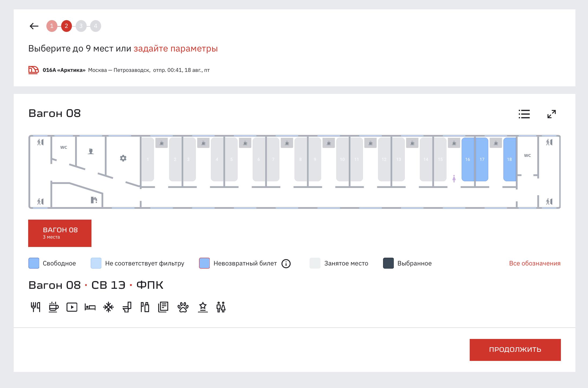Click the paw pets-allowed icon
Viewport: 588px width, 388px height.
point(183,307)
